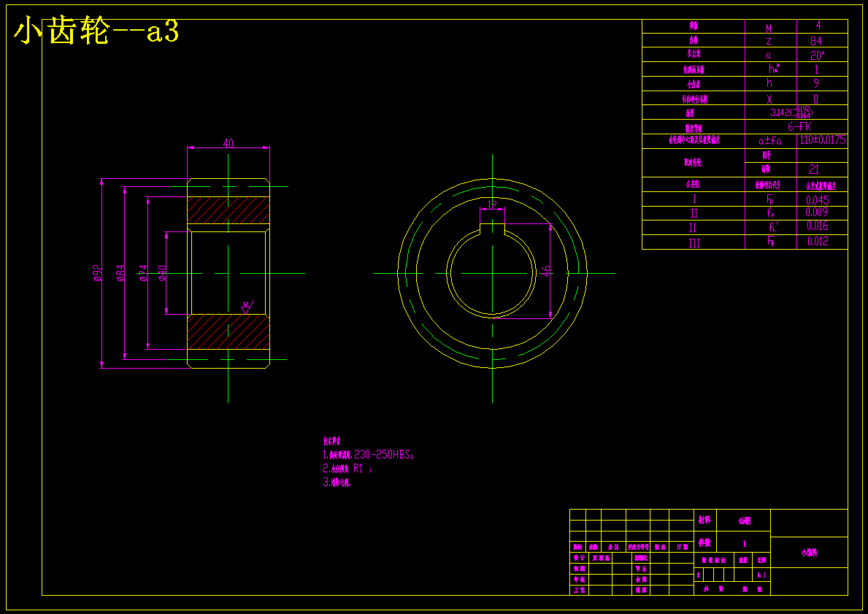Viewport: 868px width, 614px height.
Task: Select the 'X' modification coefficient symbol
Action: (x=769, y=99)
